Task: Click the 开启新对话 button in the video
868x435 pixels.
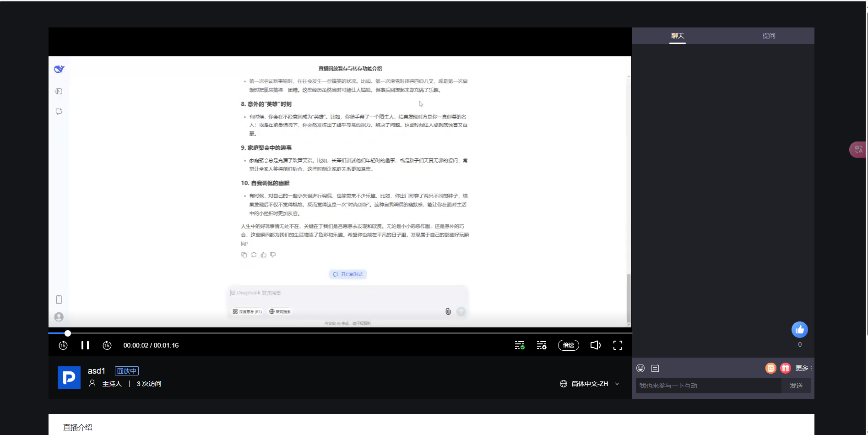Action: pos(347,274)
